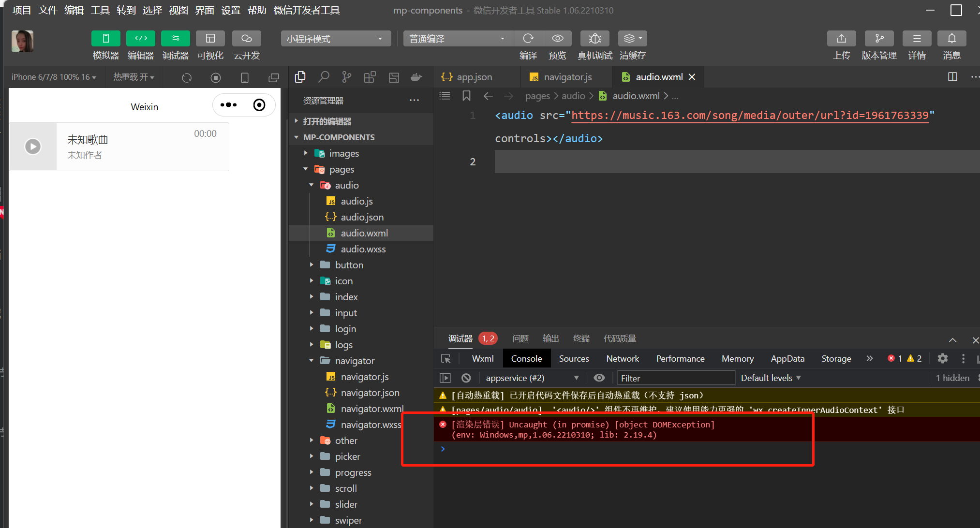Image resolution: width=980 pixels, height=528 pixels.
Task: Open the explorer files icon
Action: (x=300, y=77)
